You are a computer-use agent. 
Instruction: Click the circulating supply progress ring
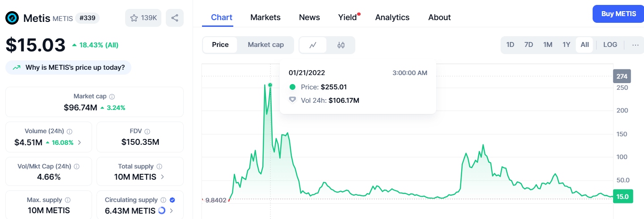point(162,210)
